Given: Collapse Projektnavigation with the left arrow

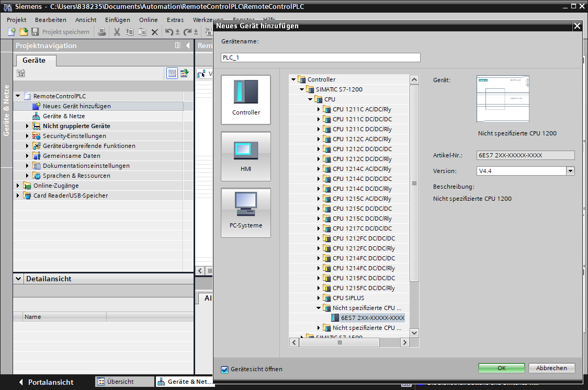Looking at the screenshot, I should pyautogui.click(x=188, y=45).
